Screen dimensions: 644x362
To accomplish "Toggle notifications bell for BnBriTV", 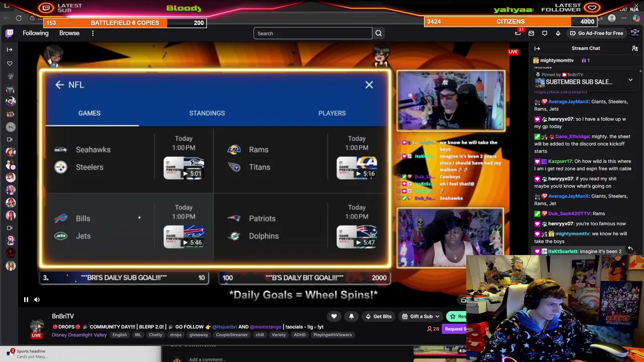I will pos(351,316).
